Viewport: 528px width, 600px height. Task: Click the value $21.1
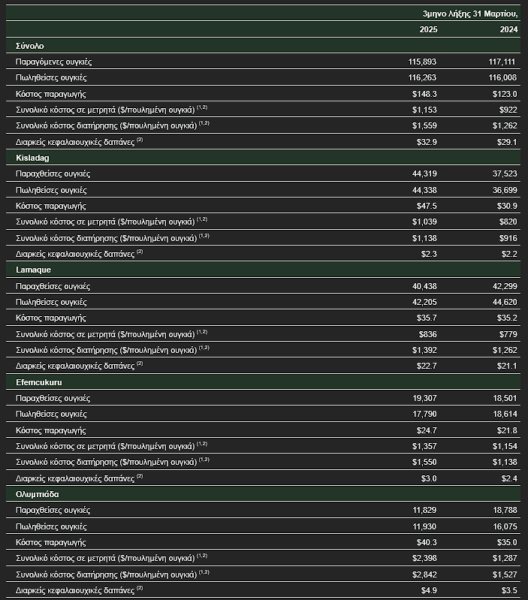pyautogui.click(x=507, y=366)
